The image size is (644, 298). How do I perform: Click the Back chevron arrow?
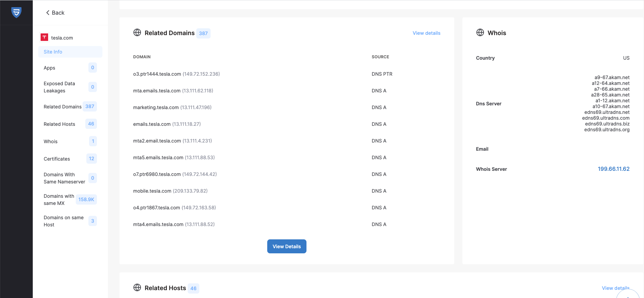click(x=48, y=13)
